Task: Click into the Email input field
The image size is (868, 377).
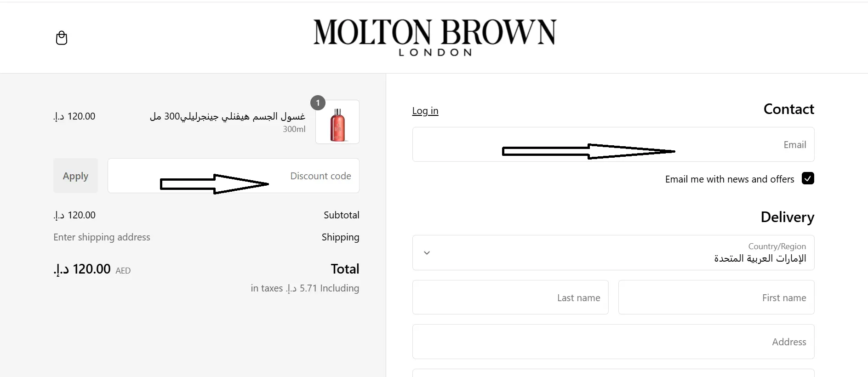Action: tap(613, 144)
